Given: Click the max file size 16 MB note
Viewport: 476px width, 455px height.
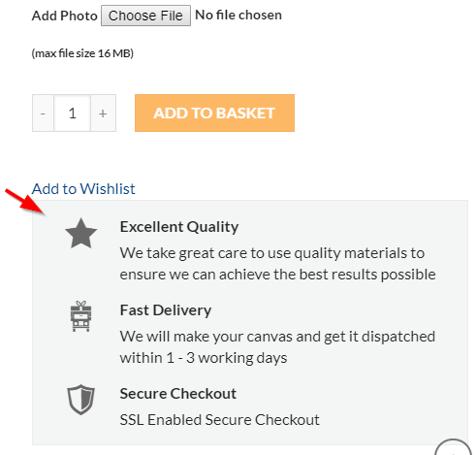Looking at the screenshot, I should 82,53.
